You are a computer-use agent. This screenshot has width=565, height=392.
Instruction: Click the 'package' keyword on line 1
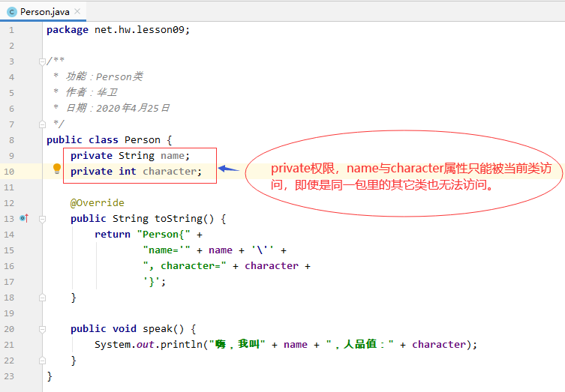click(68, 30)
